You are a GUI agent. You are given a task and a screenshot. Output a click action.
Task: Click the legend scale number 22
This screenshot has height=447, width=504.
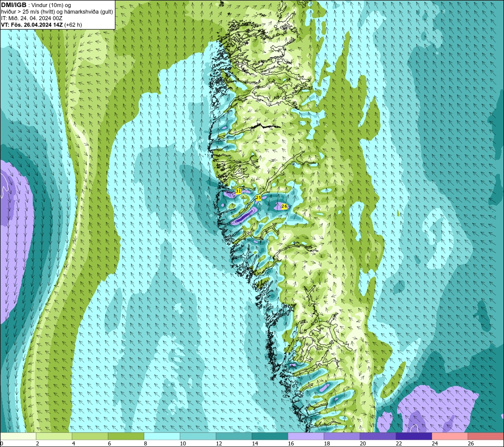coord(399,444)
